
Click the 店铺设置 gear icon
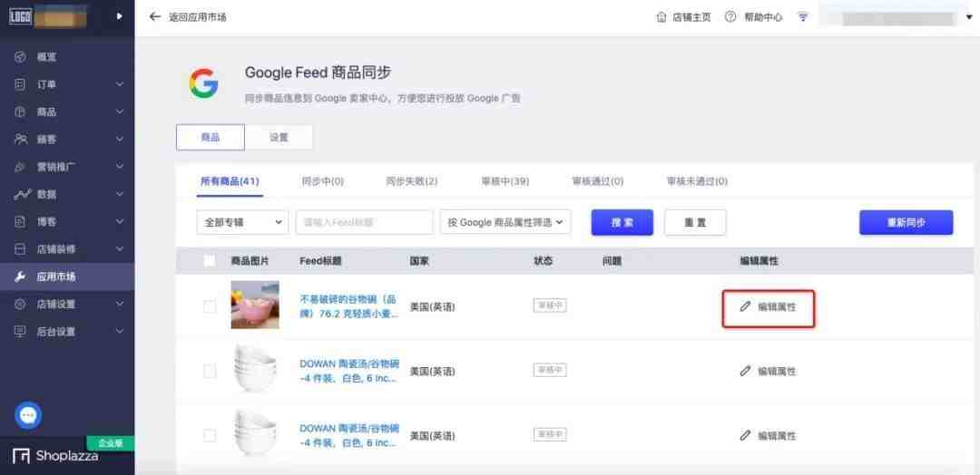tap(20, 304)
